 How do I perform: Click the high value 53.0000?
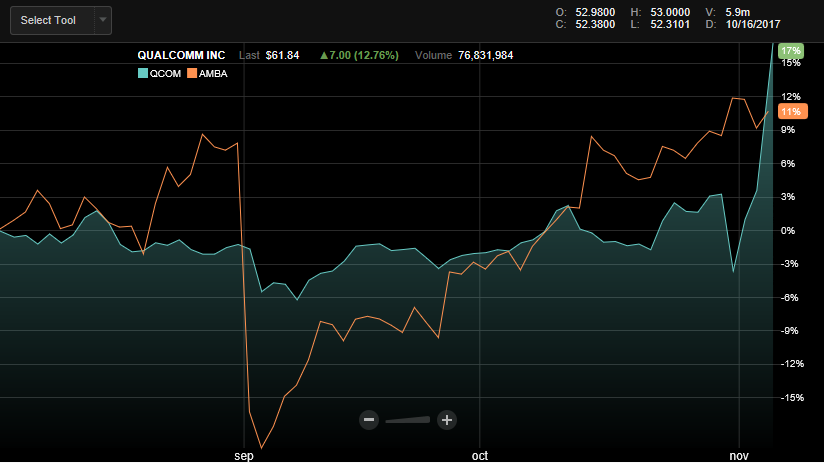pyautogui.click(x=670, y=12)
